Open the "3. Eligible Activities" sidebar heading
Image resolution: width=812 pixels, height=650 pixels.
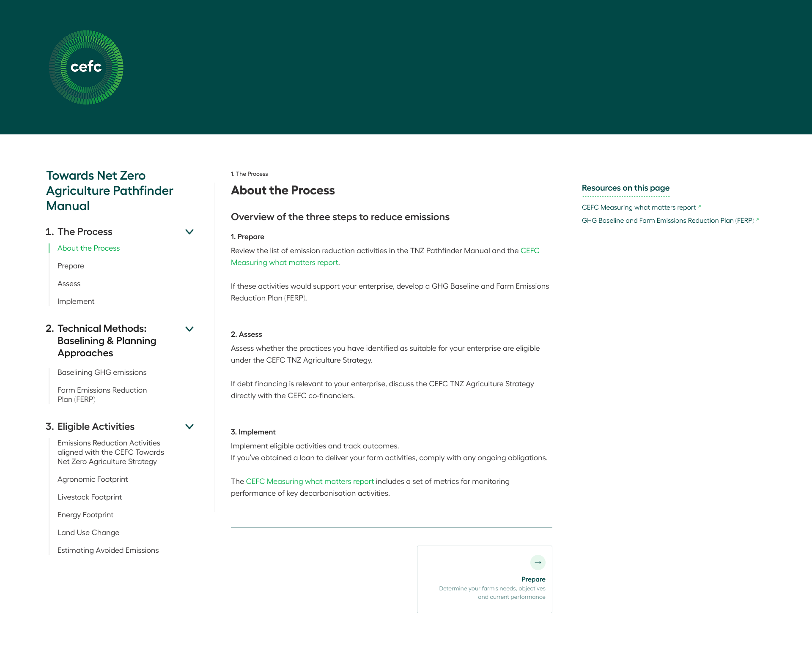point(90,426)
